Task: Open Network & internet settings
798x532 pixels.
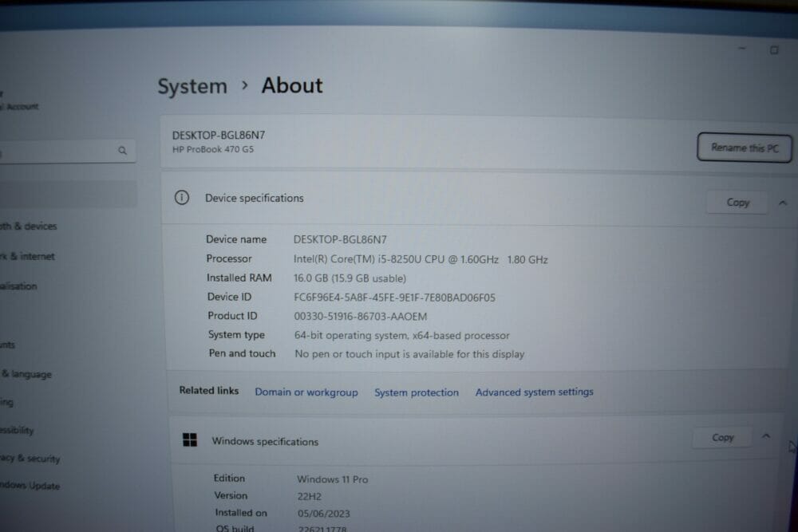Action: tap(27, 256)
